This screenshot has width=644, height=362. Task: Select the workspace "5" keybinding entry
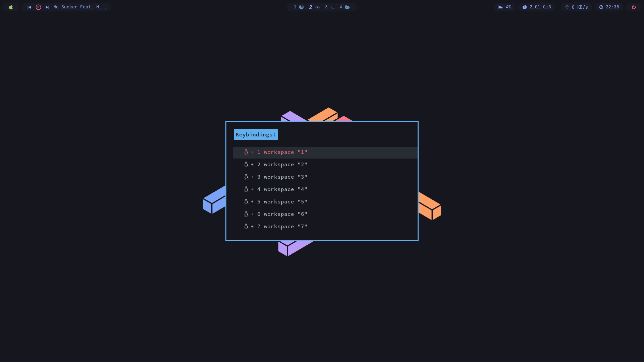[x=275, y=201]
